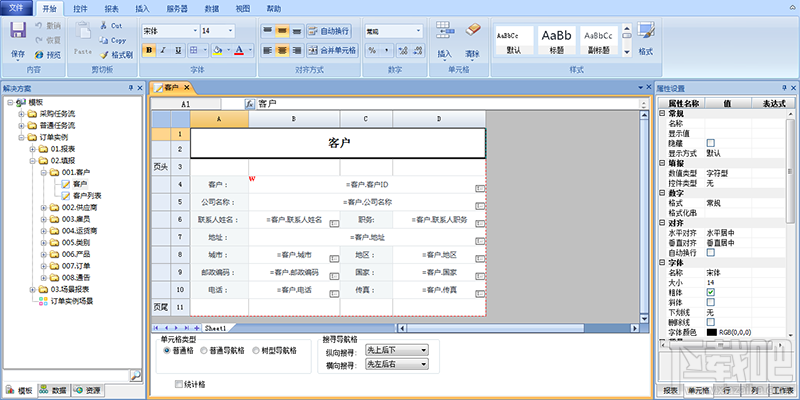
Task: Apply cell borders icon
Action: (194, 50)
